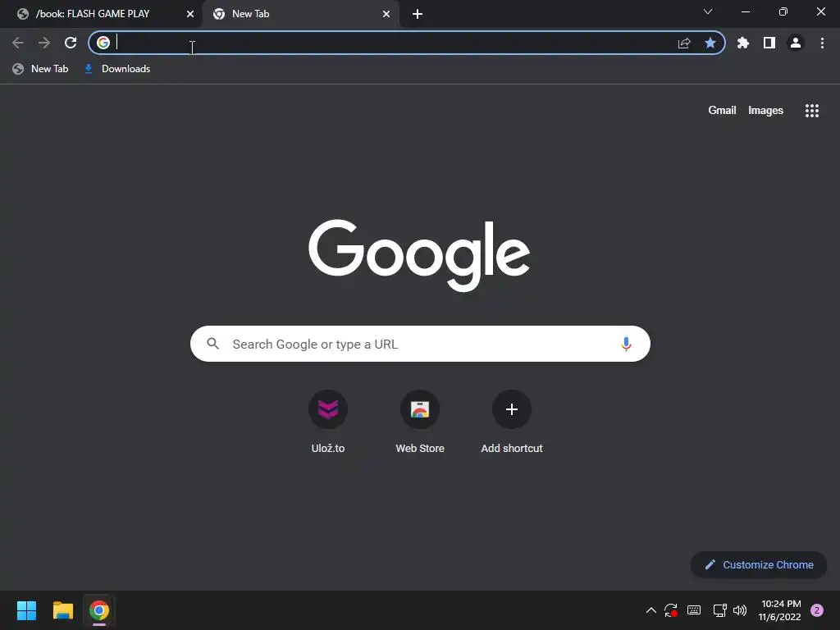The image size is (840, 630).
Task: Click the Google icon in address bar
Action: click(103, 43)
